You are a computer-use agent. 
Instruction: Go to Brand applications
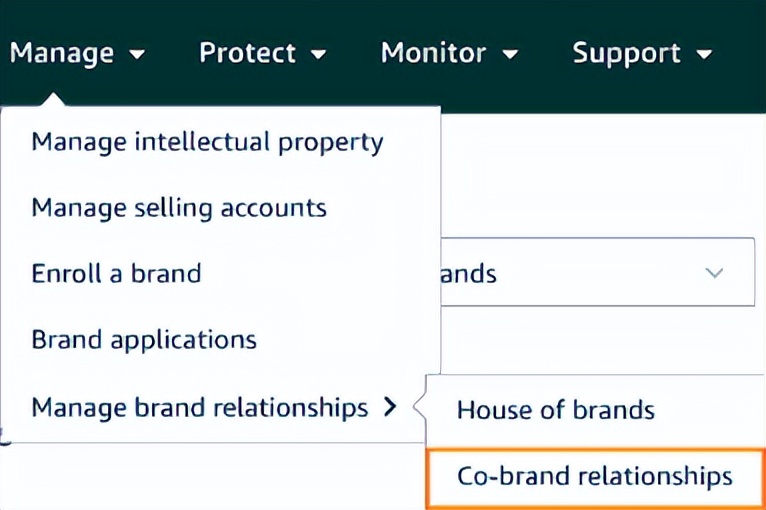pyautogui.click(x=144, y=340)
